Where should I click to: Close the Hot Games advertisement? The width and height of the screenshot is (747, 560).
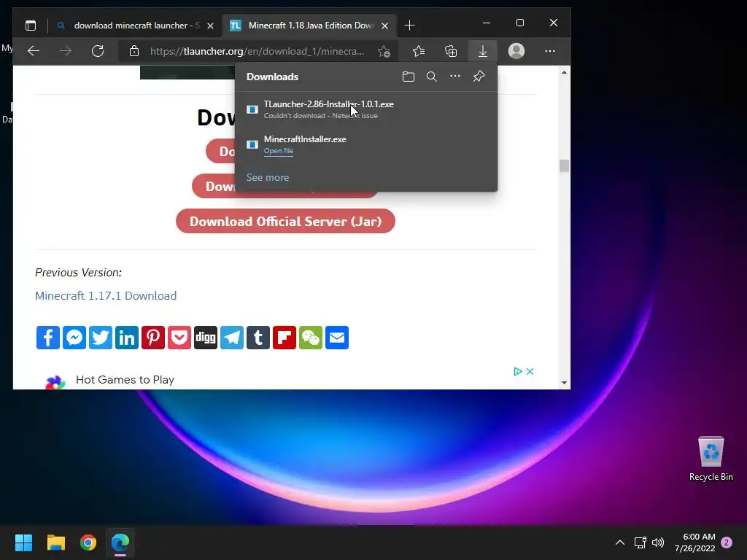(x=530, y=371)
